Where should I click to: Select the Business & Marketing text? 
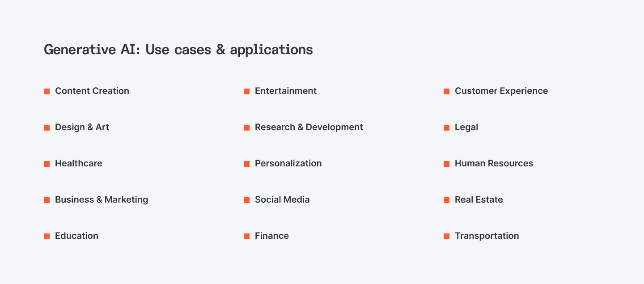[x=102, y=199]
